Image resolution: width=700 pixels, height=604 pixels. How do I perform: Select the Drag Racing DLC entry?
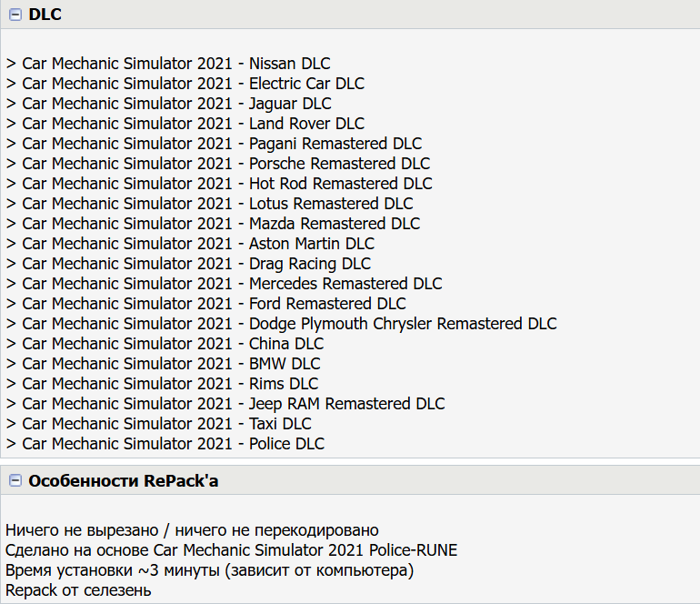tap(188, 264)
